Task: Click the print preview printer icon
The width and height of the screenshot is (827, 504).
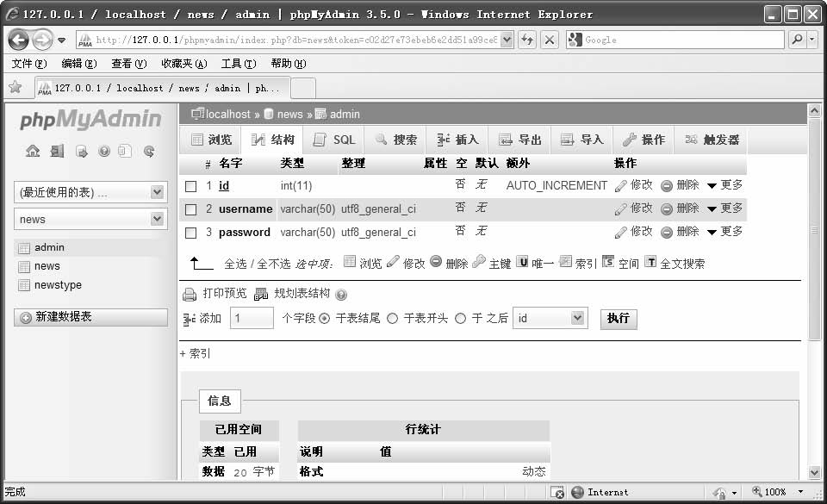Action: point(190,294)
